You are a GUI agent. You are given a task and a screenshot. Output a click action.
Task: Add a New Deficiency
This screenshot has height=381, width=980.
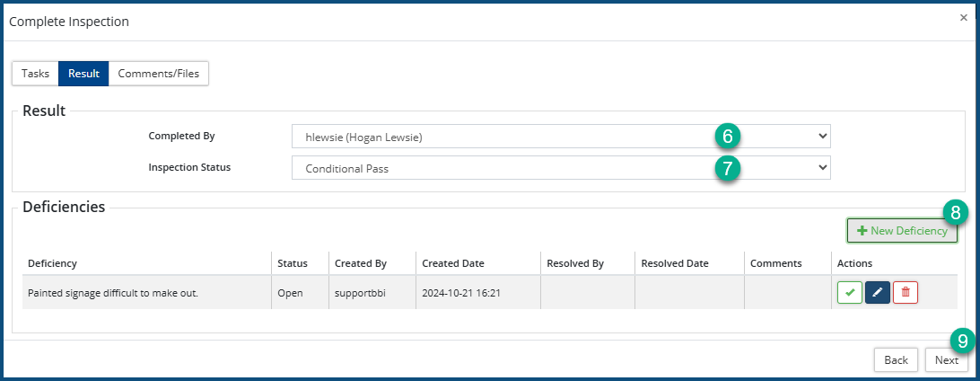click(902, 231)
